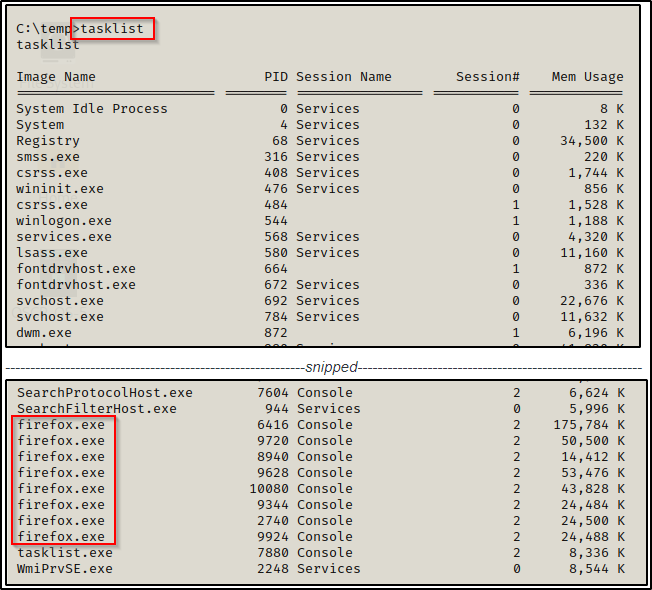Click the dwm.exe process name
Image resolution: width=652 pixels, height=590 pixels.
(x=44, y=333)
